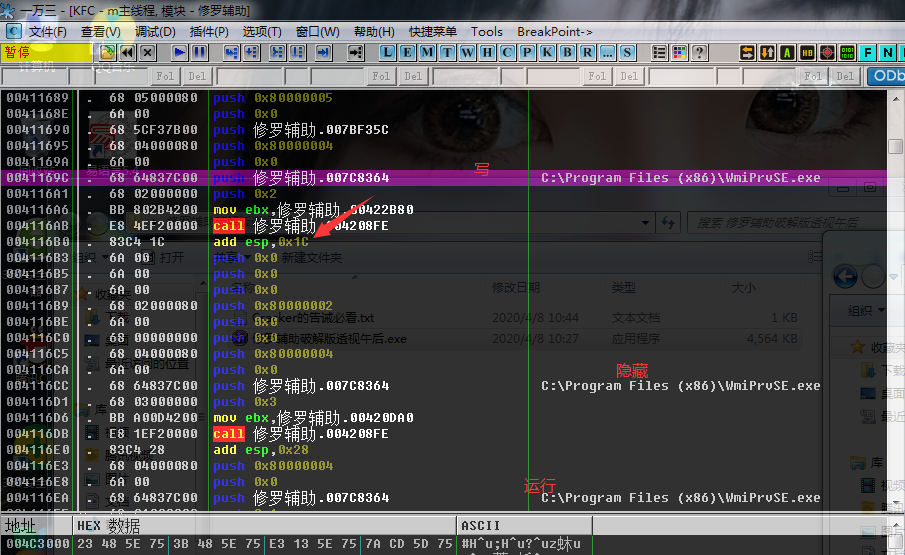Open Source window (S button)

[627, 53]
